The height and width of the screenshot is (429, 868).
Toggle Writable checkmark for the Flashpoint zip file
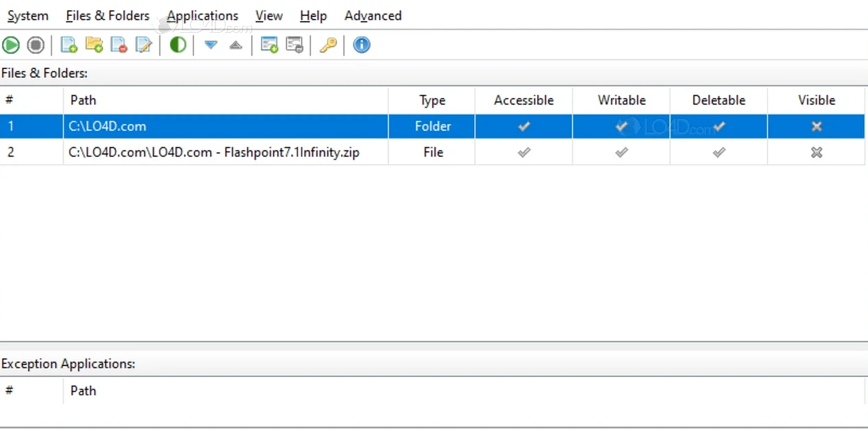tap(621, 153)
